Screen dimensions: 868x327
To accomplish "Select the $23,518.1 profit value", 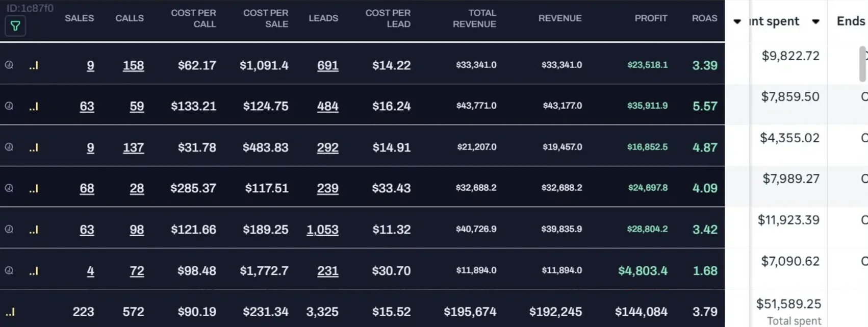I will 647,65.
